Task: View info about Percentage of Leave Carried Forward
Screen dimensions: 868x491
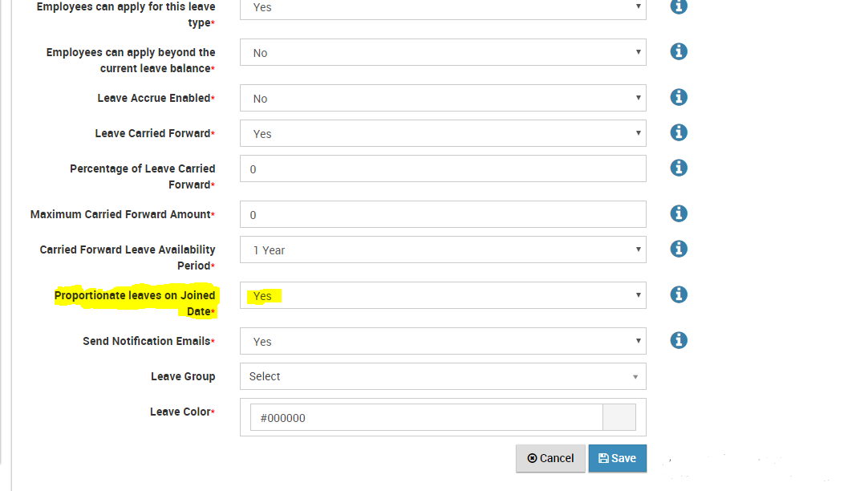Action: coord(679,168)
